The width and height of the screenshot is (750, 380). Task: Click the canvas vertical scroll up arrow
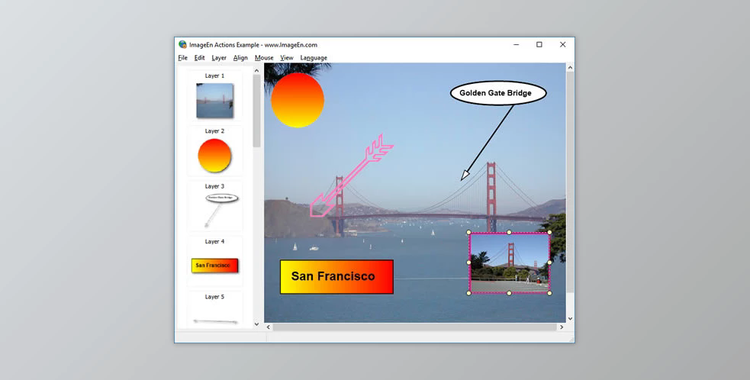[x=570, y=68]
